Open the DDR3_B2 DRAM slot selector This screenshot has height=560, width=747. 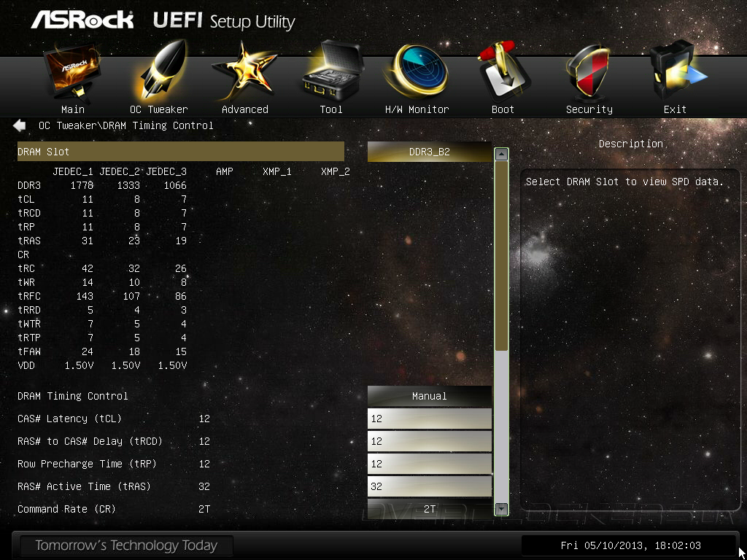coord(429,152)
